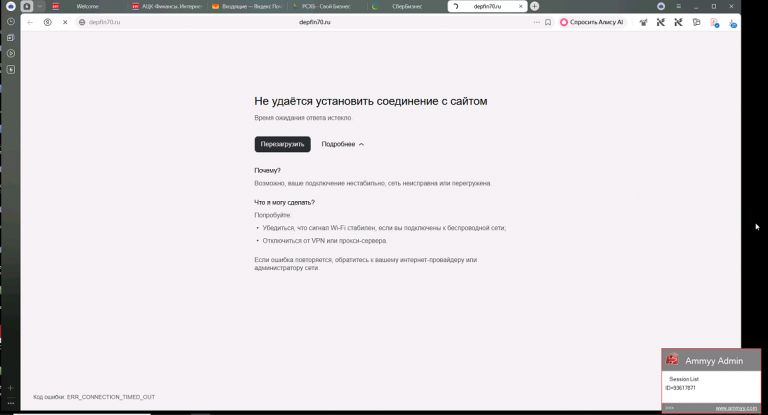This screenshot has width=768, height=415.
Task: Open the downloads icon in toolbar
Action: point(732,23)
